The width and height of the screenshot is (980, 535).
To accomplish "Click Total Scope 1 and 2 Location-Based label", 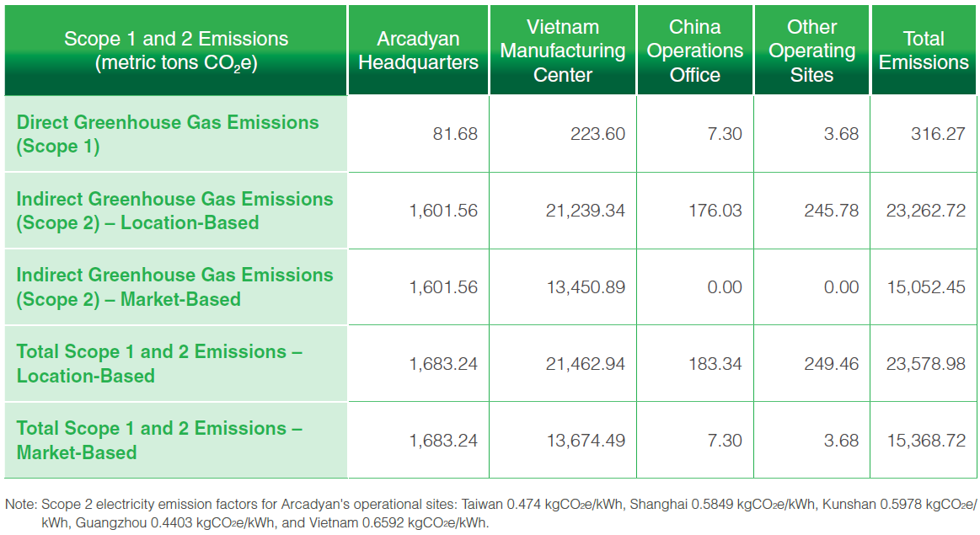I will point(159,363).
